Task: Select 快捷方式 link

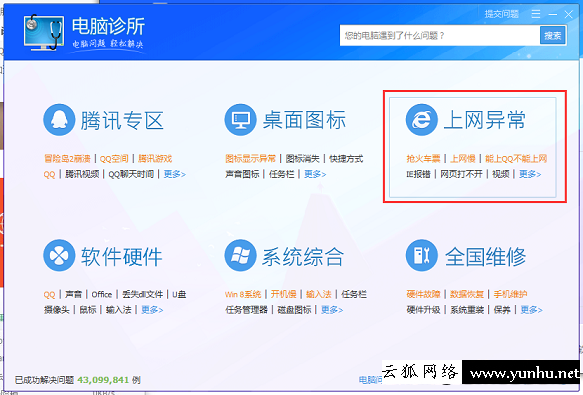Action: [x=346, y=159]
